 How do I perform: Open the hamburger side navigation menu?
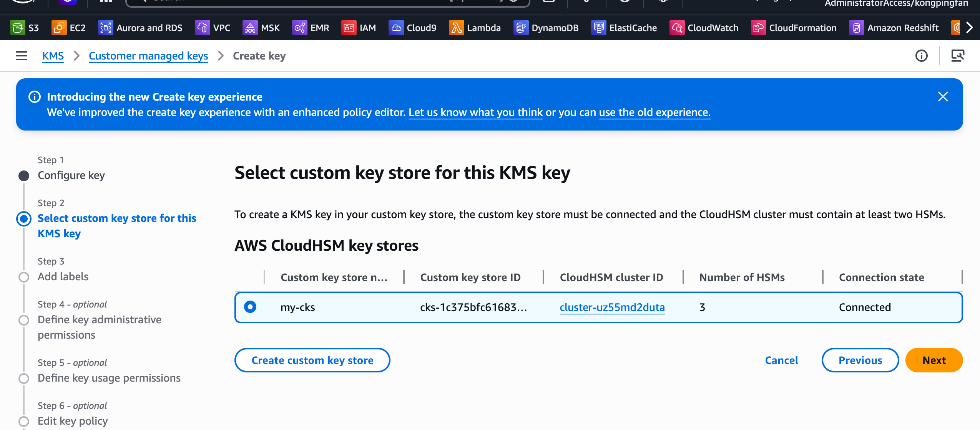click(22, 56)
